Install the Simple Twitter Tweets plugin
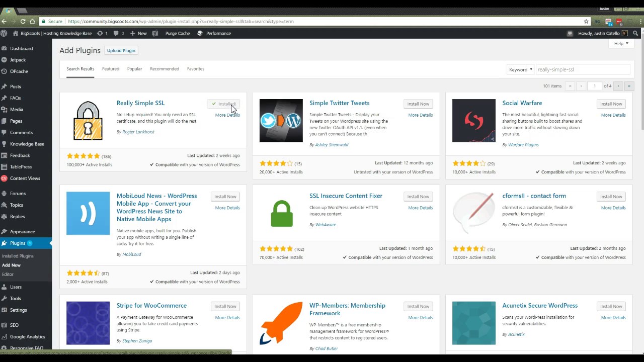644x362 pixels. (x=418, y=104)
